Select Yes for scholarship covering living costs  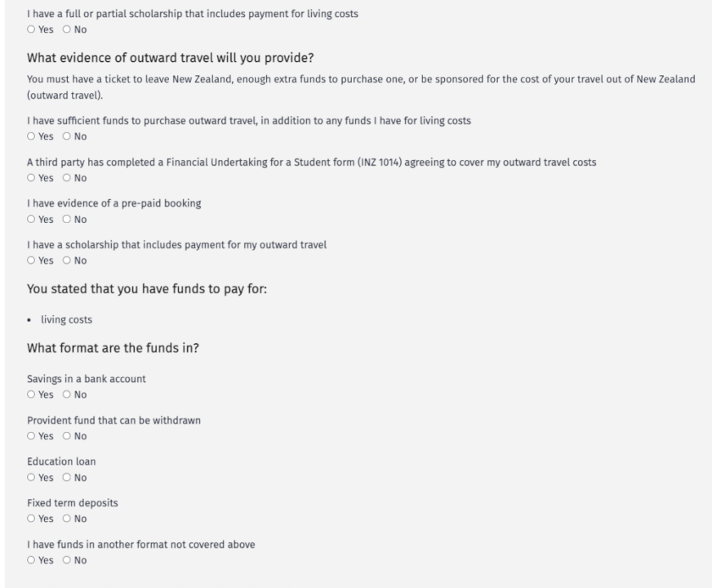pyautogui.click(x=32, y=29)
